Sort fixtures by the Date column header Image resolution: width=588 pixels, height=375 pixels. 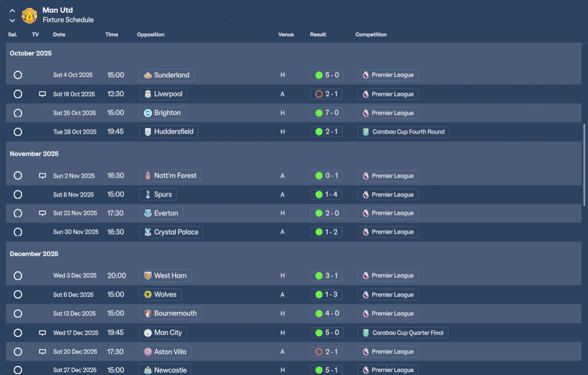point(59,34)
